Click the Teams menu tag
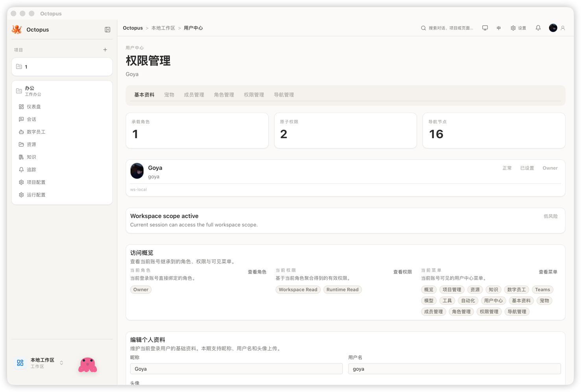 (542, 290)
